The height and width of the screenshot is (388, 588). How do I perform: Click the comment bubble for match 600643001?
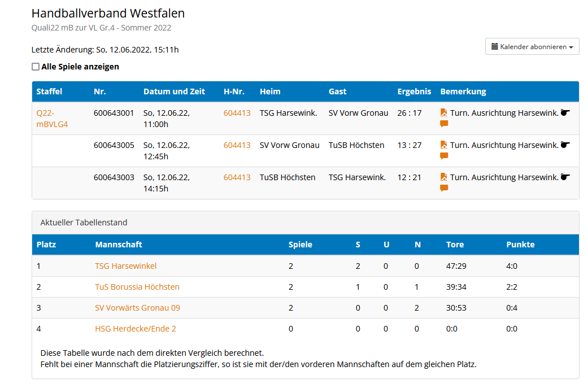tap(444, 124)
